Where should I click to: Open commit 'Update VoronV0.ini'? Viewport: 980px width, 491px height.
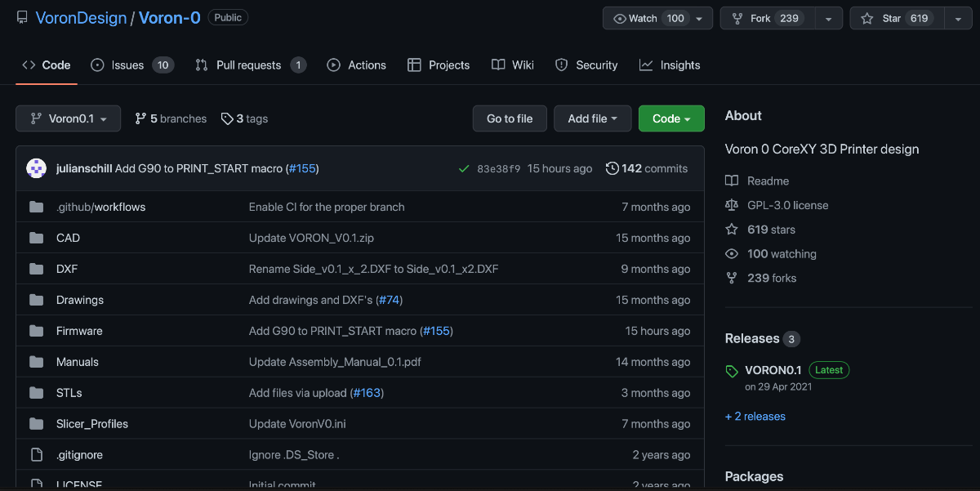(297, 424)
